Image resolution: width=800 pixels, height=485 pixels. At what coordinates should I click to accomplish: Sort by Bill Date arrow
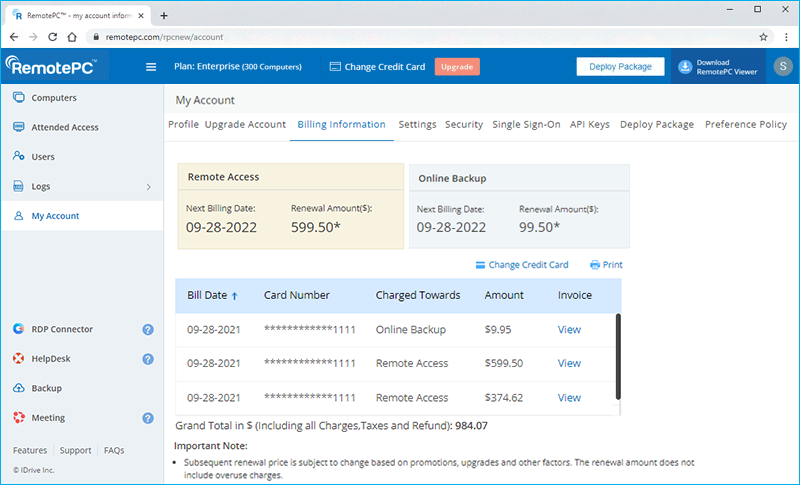(x=235, y=296)
